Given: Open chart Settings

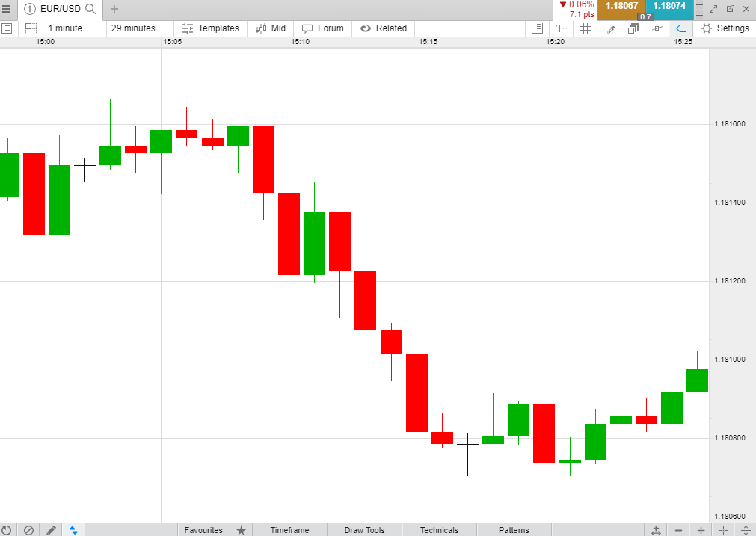Looking at the screenshot, I should pyautogui.click(x=725, y=28).
